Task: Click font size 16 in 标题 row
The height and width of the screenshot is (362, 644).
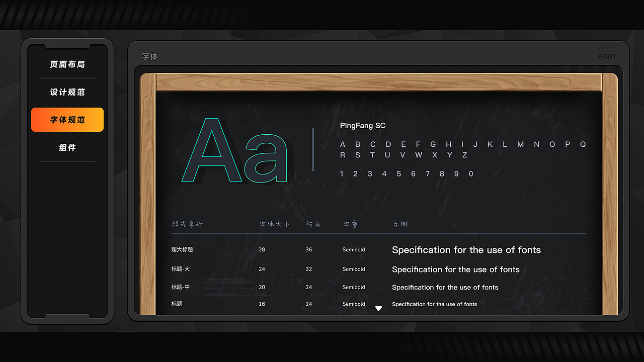Action: point(262,304)
